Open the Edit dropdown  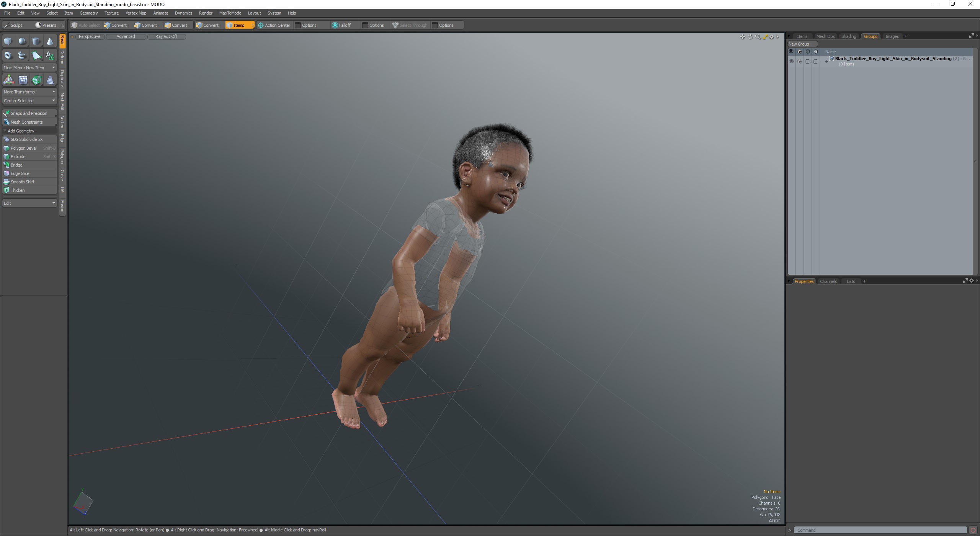pos(29,203)
